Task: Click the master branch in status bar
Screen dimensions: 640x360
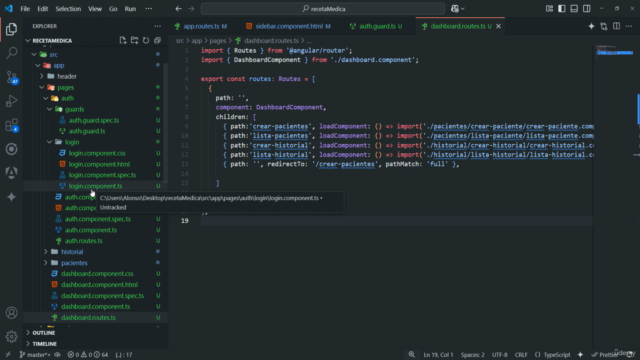Action: (x=35, y=355)
